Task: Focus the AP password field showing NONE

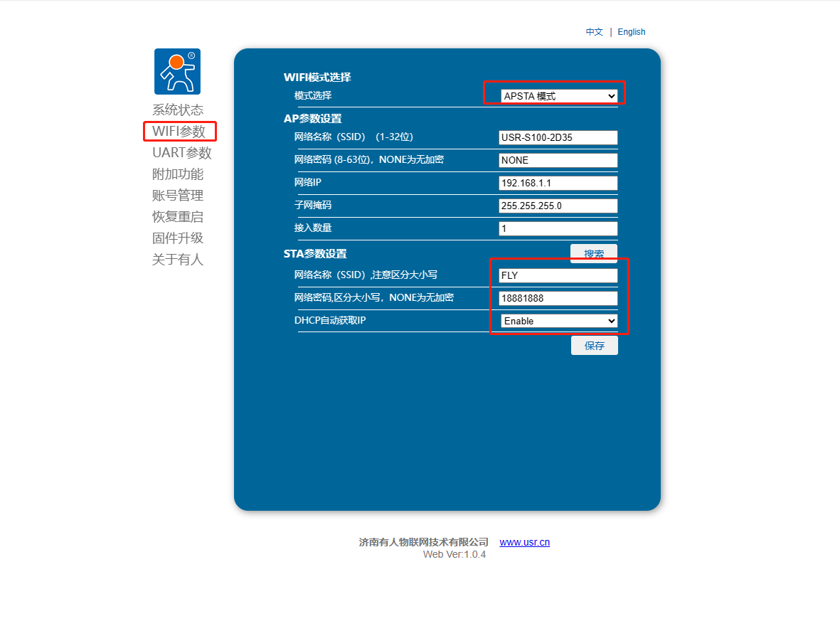Action: coord(558,160)
